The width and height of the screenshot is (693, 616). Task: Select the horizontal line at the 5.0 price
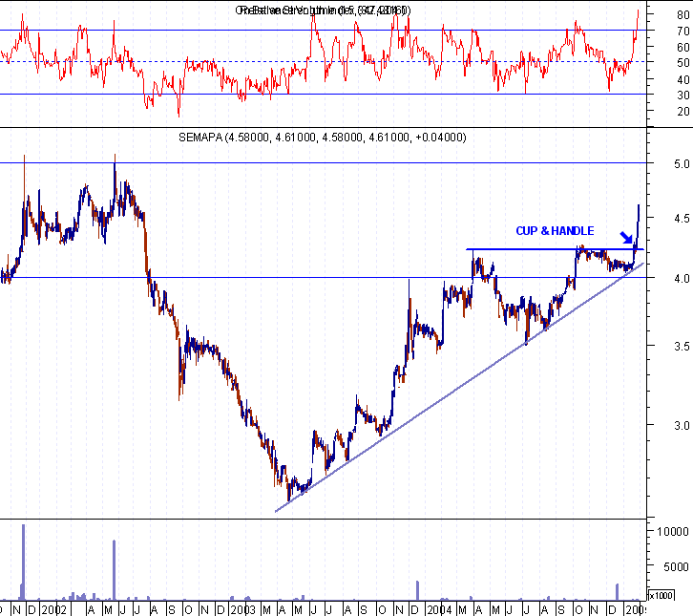323,162
